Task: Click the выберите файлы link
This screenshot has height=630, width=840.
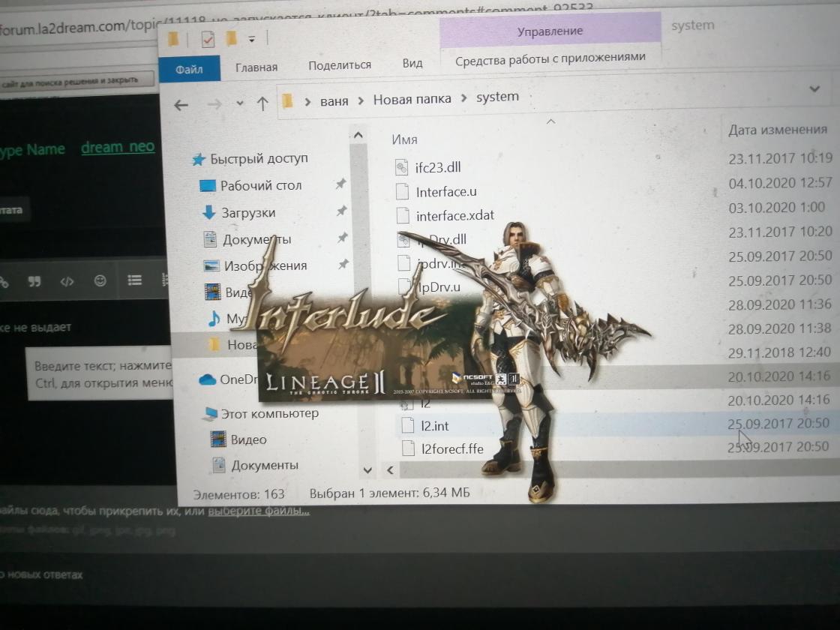Action: tap(258, 511)
